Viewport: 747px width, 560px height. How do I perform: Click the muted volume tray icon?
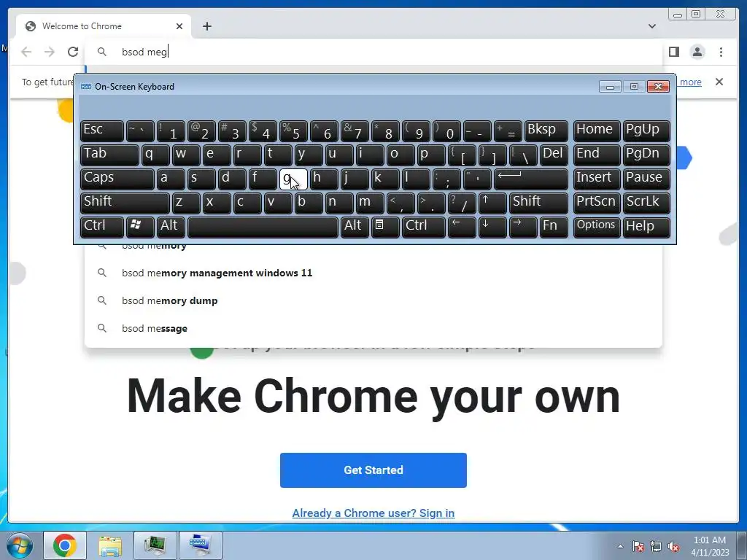point(673,546)
